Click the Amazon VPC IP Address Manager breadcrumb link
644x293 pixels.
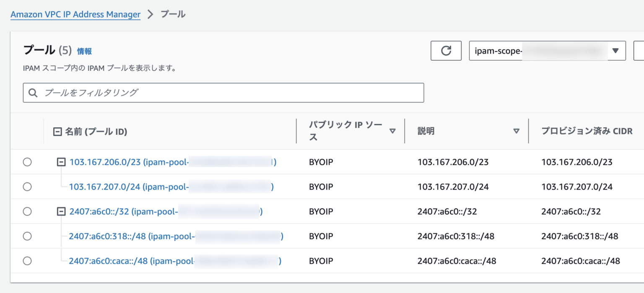click(75, 14)
